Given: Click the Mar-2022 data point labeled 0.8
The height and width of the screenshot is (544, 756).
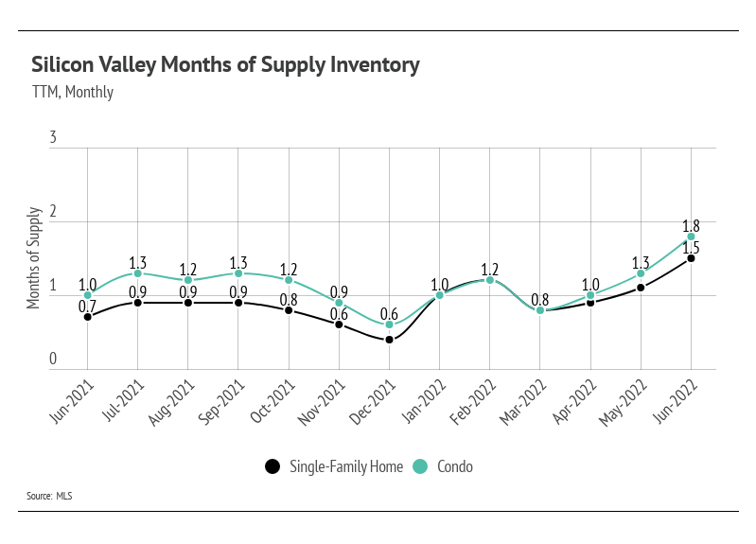Looking at the screenshot, I should pos(540,310).
